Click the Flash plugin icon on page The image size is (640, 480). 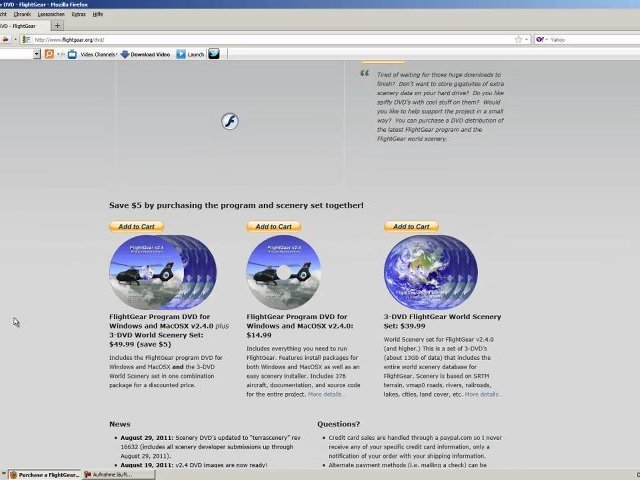point(229,121)
